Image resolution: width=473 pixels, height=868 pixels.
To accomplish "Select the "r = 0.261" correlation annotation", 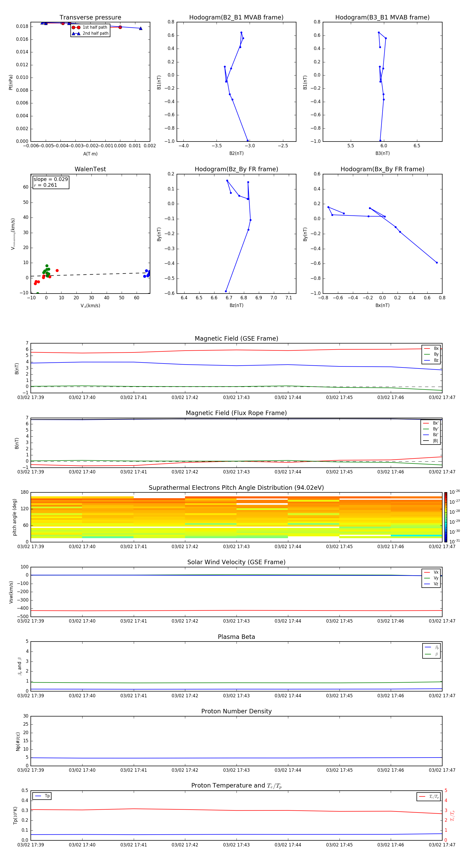I will (45, 185).
